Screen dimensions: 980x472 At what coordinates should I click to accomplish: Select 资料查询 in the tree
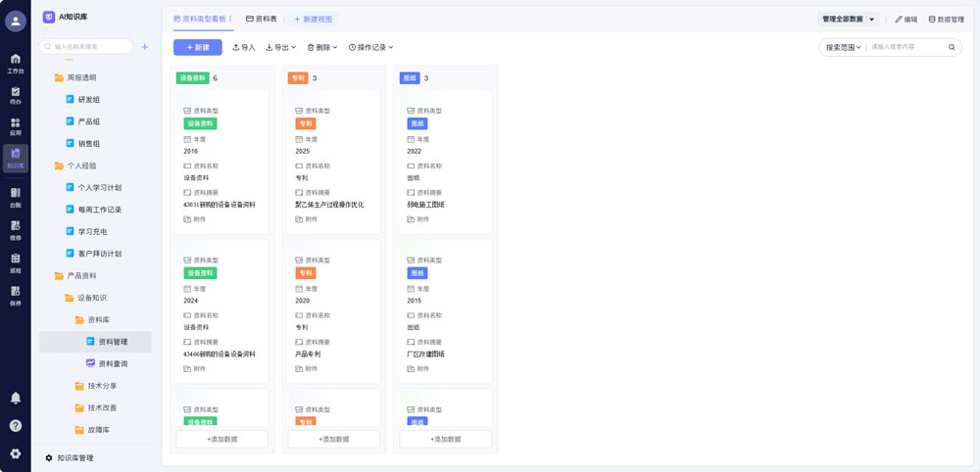(113, 363)
